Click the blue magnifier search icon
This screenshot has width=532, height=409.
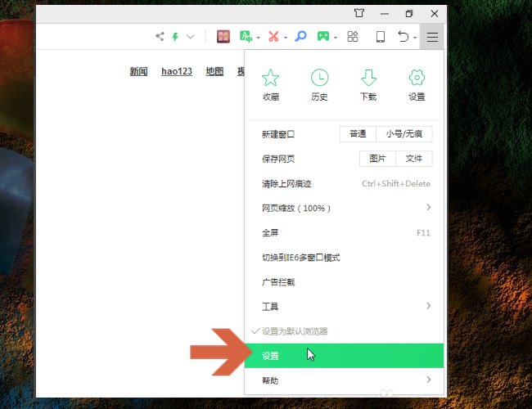(300, 36)
